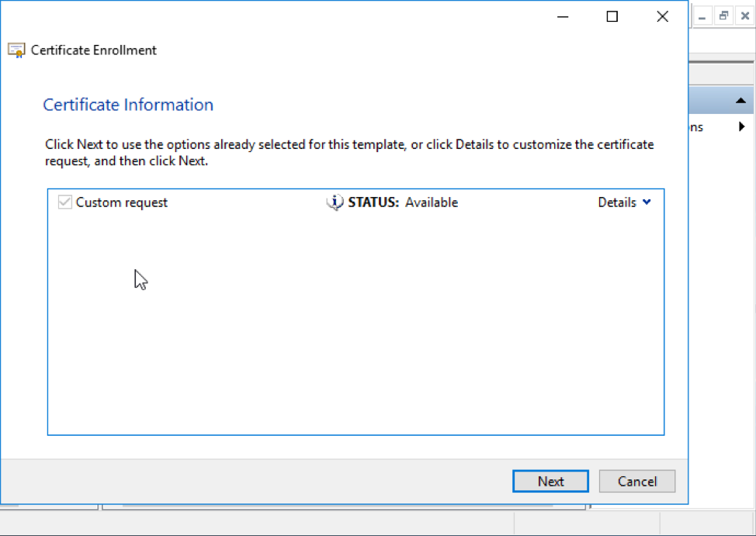Click Next to continue enrollment
756x536 pixels.
click(550, 481)
